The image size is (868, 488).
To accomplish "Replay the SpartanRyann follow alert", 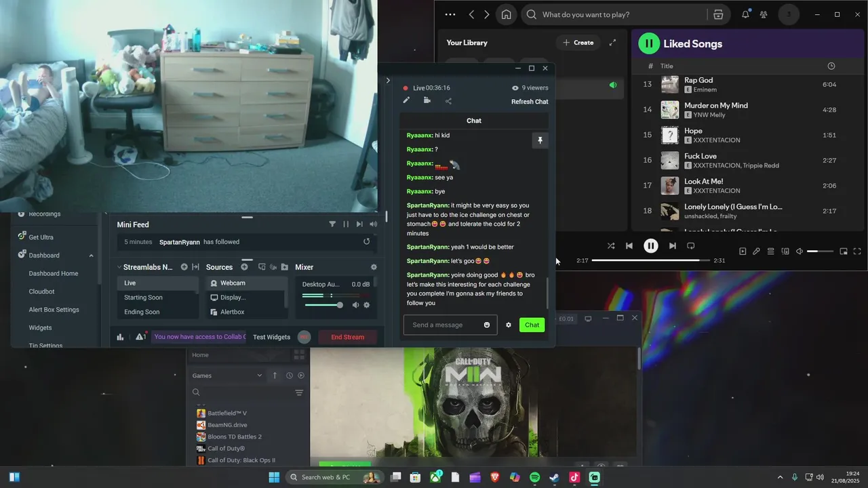I will pos(367,241).
